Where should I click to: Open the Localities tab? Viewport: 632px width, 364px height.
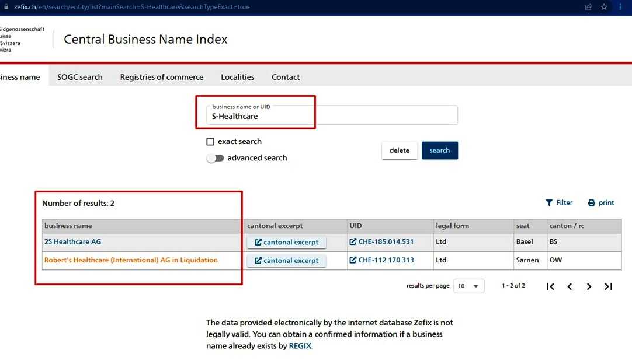pyautogui.click(x=238, y=77)
